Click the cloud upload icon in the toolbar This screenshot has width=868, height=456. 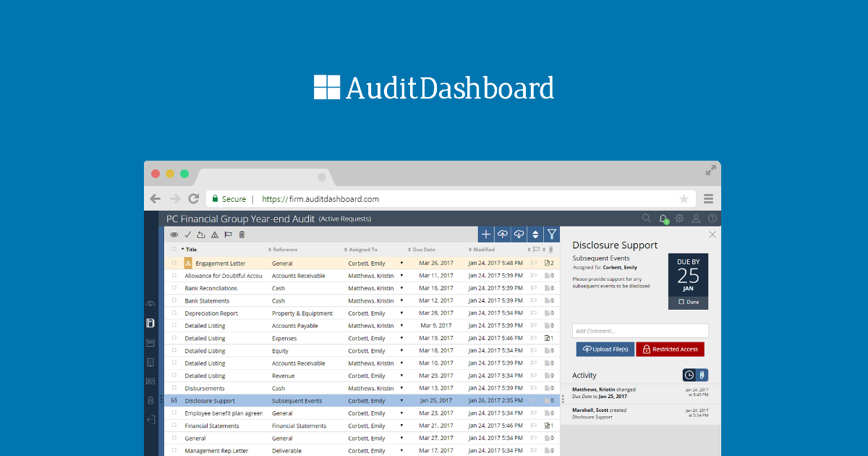502,235
